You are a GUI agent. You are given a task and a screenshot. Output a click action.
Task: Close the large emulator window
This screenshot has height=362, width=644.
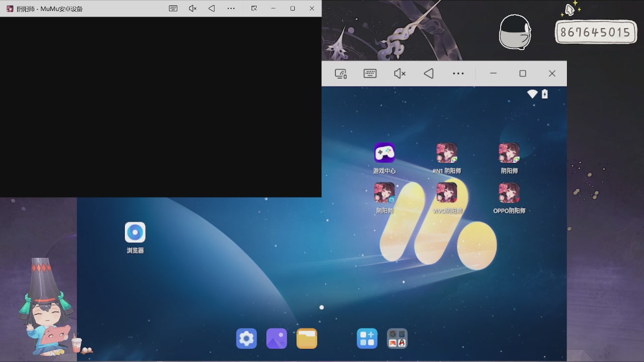[552, 73]
